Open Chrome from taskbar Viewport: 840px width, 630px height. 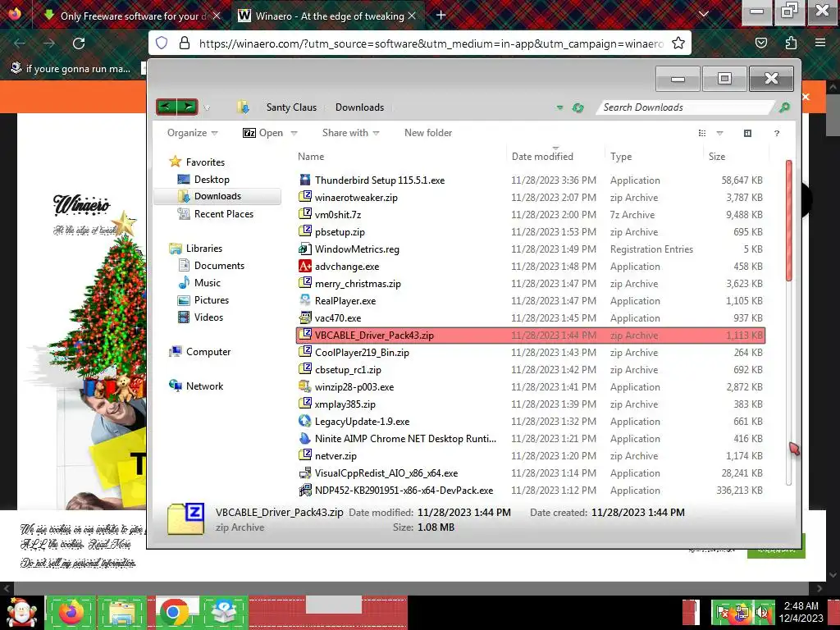pyautogui.click(x=173, y=612)
